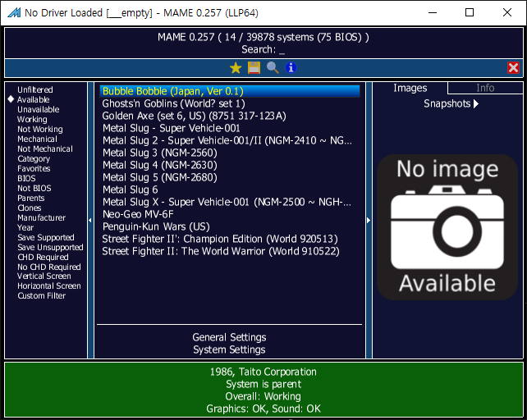
Task: Click the gold star favorites icon
Action: (x=236, y=68)
